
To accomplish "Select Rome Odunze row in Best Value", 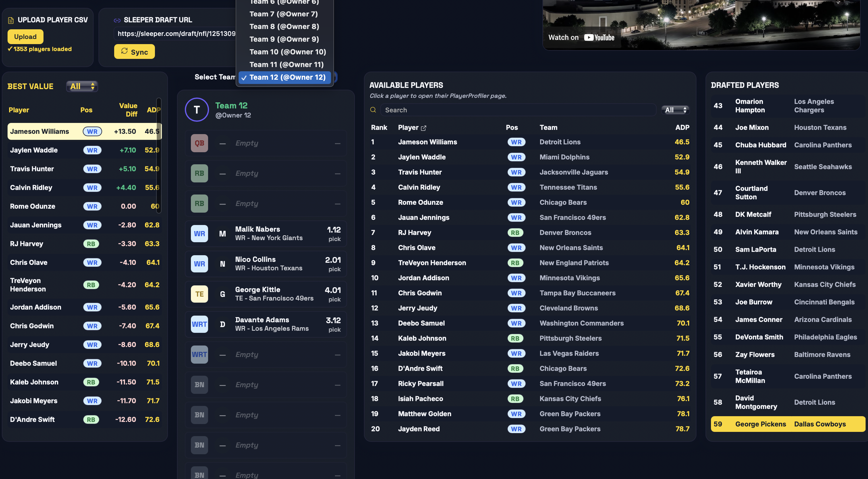I will tap(85, 207).
